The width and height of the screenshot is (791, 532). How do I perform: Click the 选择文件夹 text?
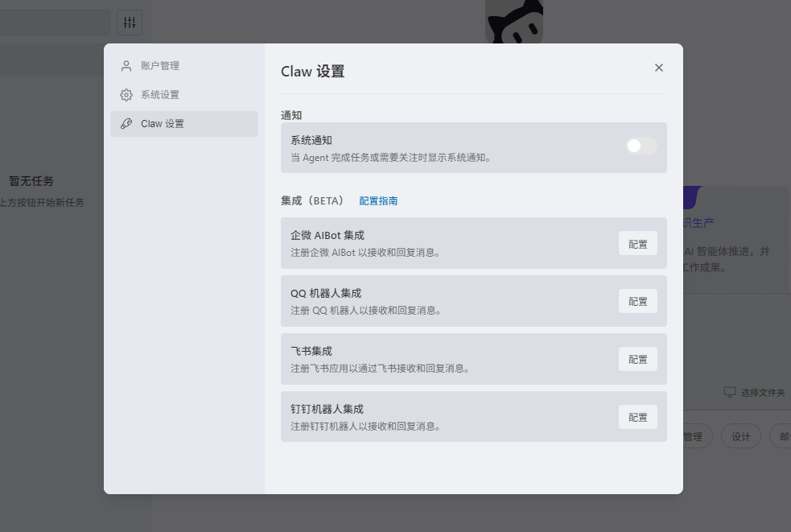[x=763, y=393]
